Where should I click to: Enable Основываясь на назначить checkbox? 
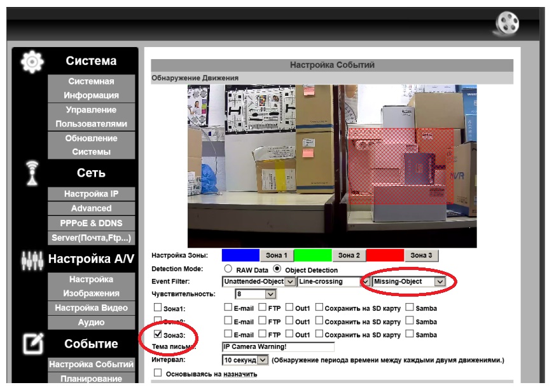coord(158,372)
